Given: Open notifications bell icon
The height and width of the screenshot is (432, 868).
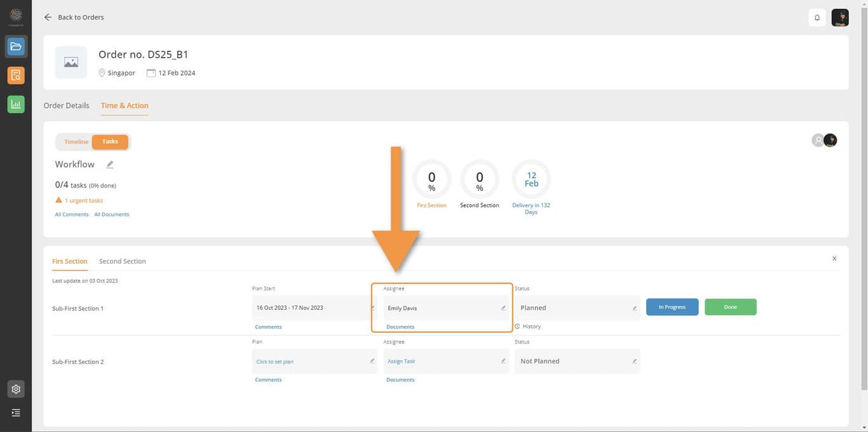Looking at the screenshot, I should pos(817,18).
